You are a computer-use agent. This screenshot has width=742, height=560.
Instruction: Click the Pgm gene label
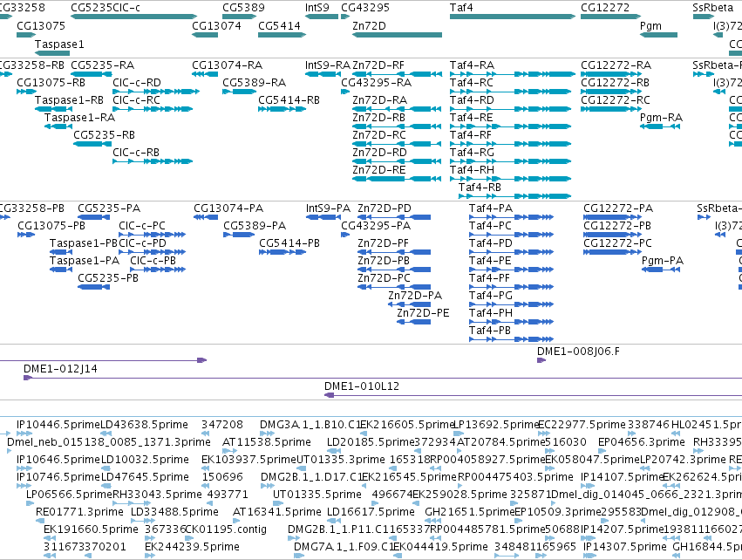(x=650, y=25)
